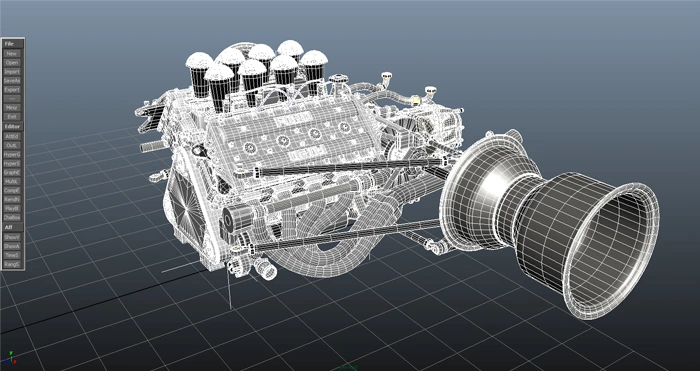Click the PlayBl playblast button
The width and height of the screenshot is (700, 371).
coord(12,208)
